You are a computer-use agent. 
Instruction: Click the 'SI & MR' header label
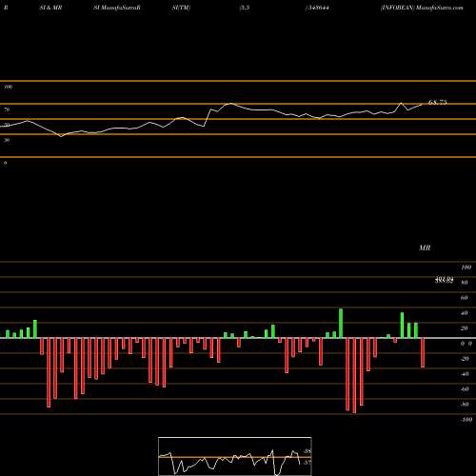50,8
